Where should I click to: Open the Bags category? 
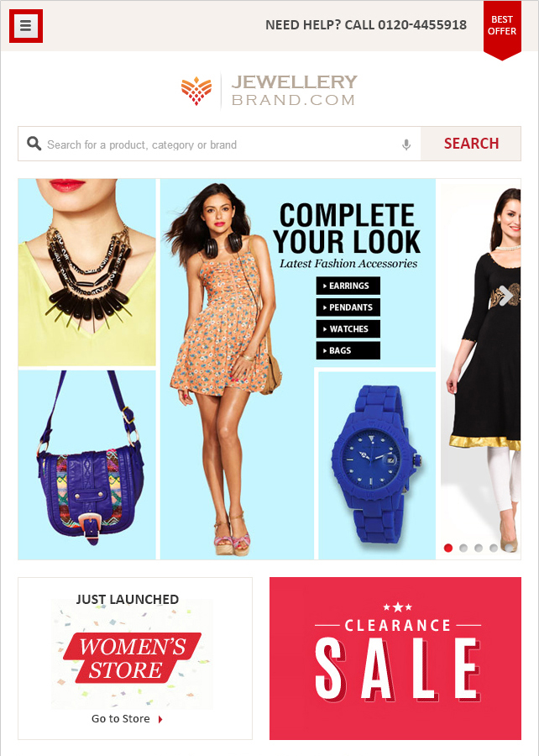tap(348, 350)
